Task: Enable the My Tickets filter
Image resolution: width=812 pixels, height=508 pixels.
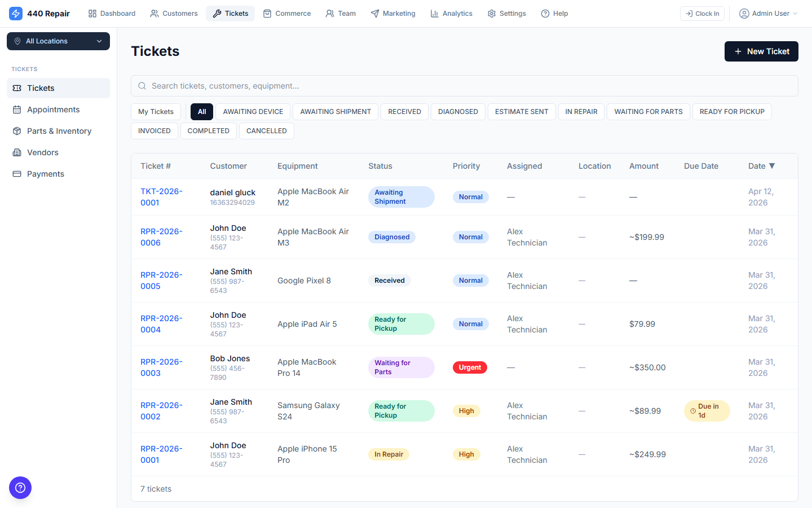Action: (156, 111)
